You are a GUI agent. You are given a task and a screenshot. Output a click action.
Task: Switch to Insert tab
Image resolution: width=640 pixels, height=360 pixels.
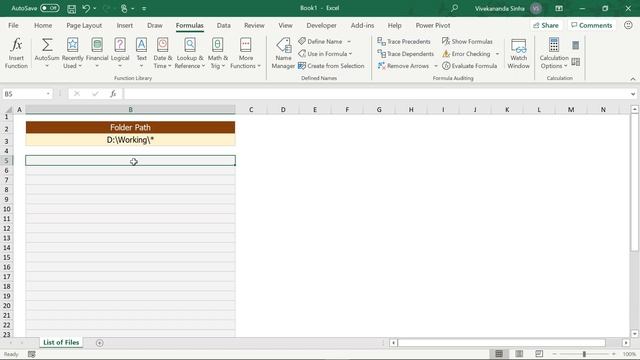click(124, 25)
